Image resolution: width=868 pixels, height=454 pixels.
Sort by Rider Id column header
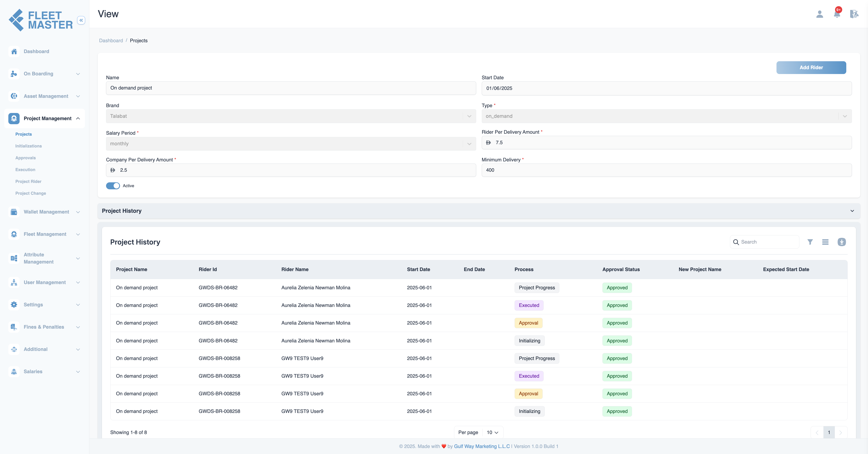click(208, 270)
